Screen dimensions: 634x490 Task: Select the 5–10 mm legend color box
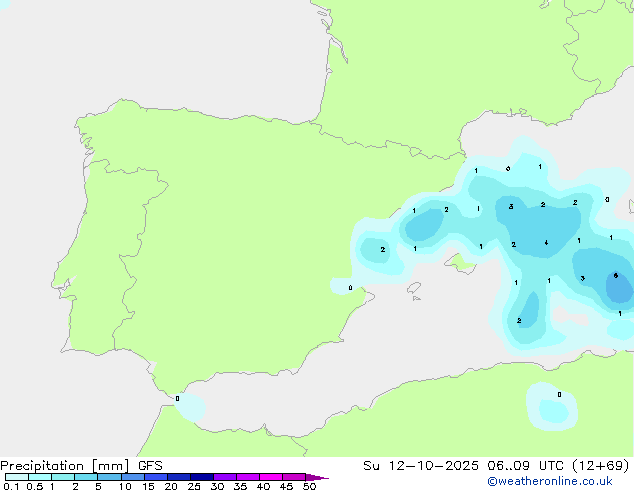click(x=109, y=477)
